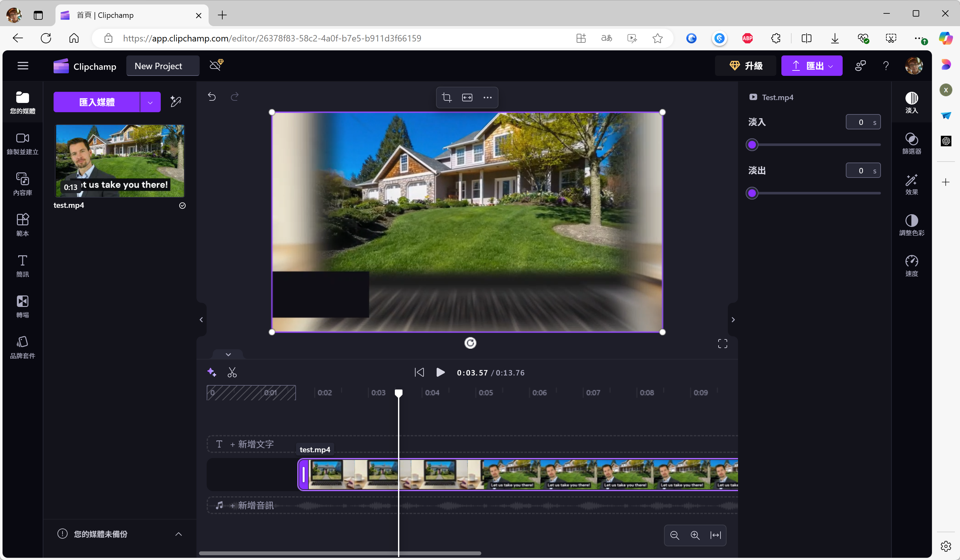Click the scissors split icon

coord(232,372)
